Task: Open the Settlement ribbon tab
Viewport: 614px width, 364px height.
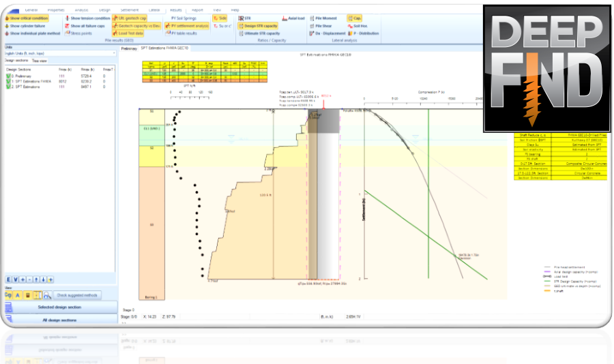Action: tap(129, 10)
